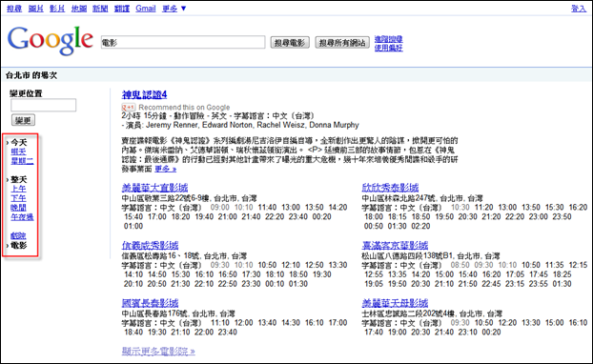Click the 搜尋所有網站 button

[342, 43]
